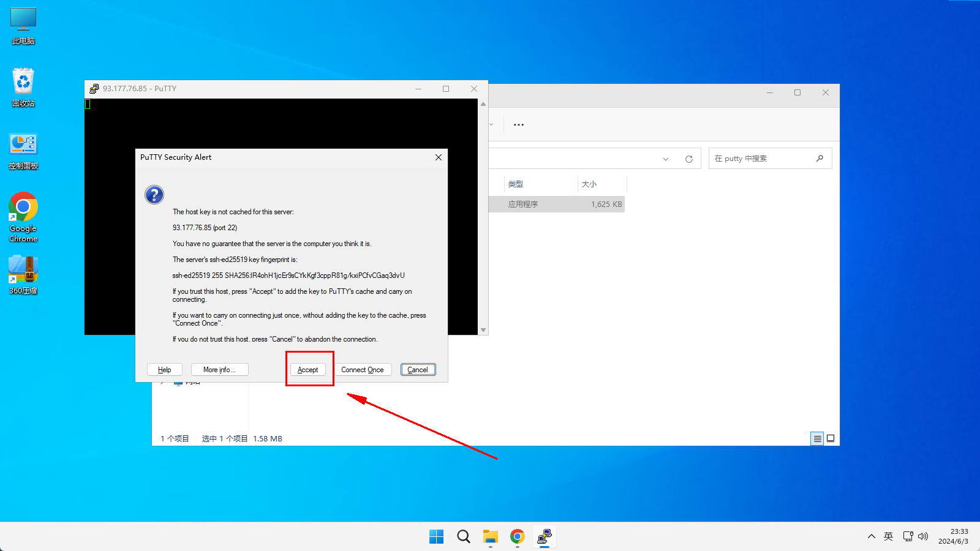Close the PuTTY Security Alert dialog
Image resolution: width=980 pixels, height=551 pixels.
click(439, 157)
